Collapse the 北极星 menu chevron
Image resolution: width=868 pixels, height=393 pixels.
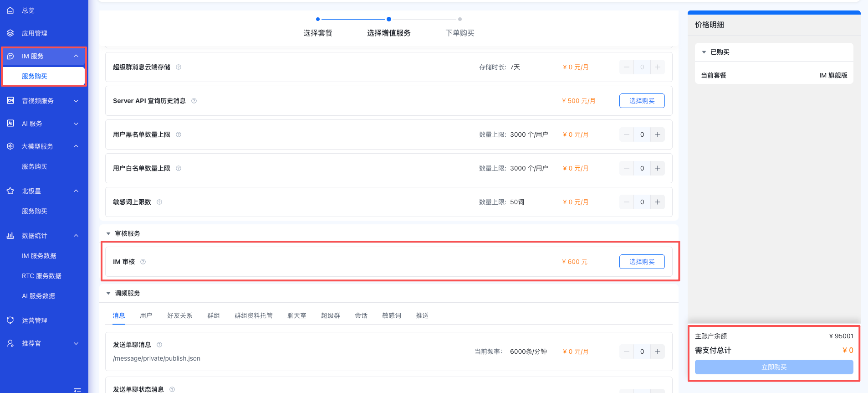point(76,191)
